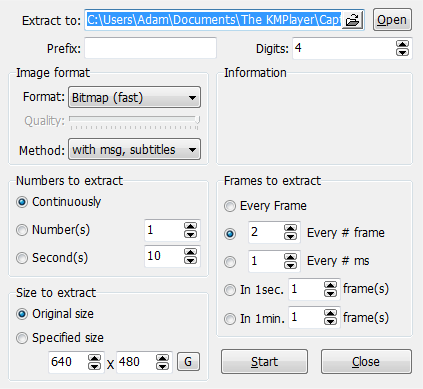Click the Start button
This screenshot has width=423, height=389.
264,361
